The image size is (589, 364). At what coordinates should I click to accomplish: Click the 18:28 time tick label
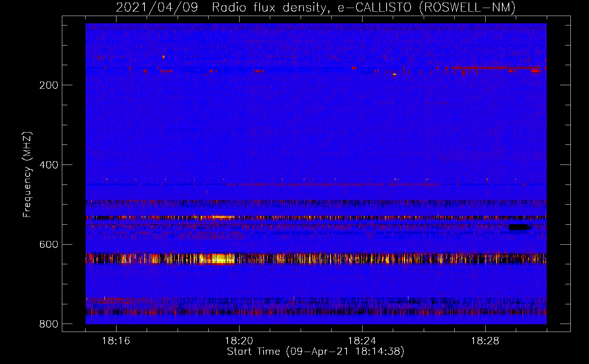pyautogui.click(x=485, y=341)
